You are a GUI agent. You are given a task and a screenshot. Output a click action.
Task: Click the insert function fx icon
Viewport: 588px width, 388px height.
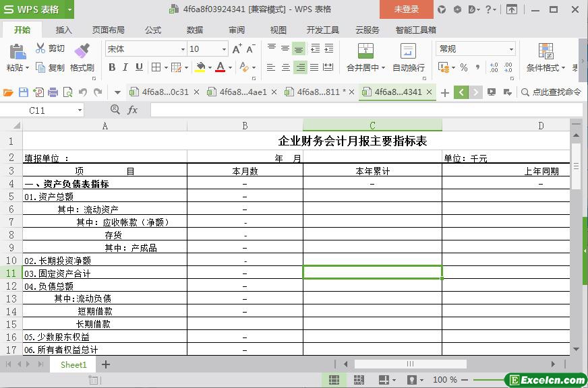click(x=132, y=110)
